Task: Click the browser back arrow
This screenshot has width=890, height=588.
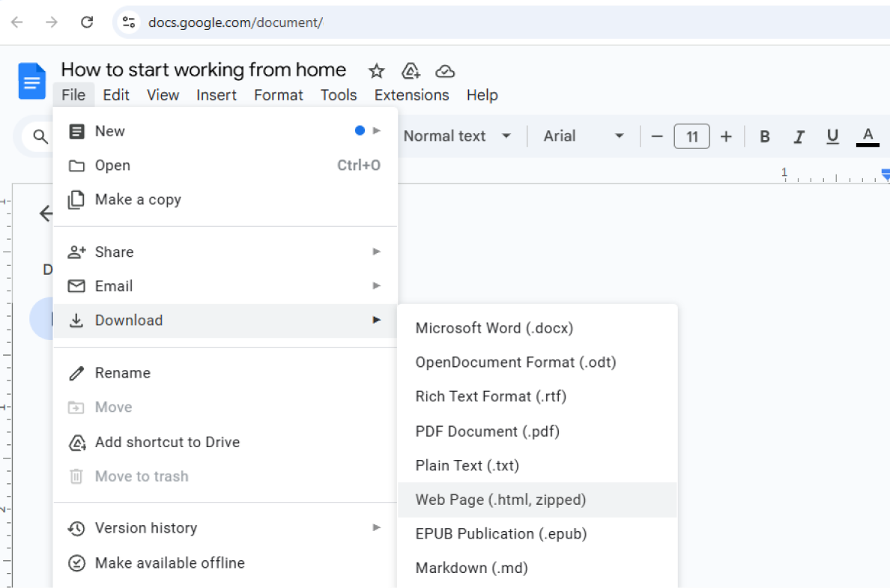Action: [16, 22]
